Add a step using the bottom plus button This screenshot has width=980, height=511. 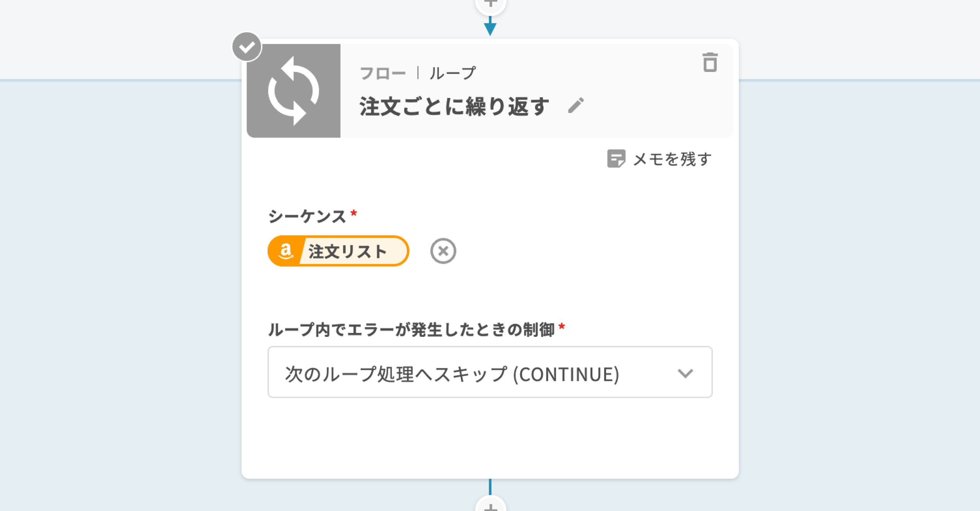click(x=490, y=506)
